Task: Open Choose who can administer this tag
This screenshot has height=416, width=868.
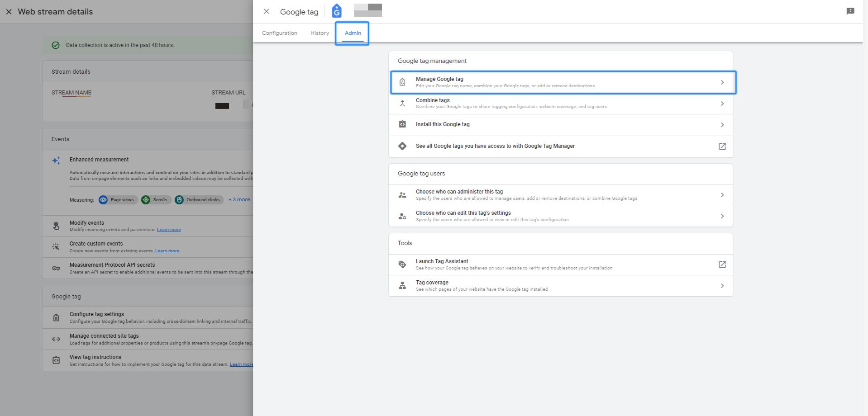Action: click(459, 192)
